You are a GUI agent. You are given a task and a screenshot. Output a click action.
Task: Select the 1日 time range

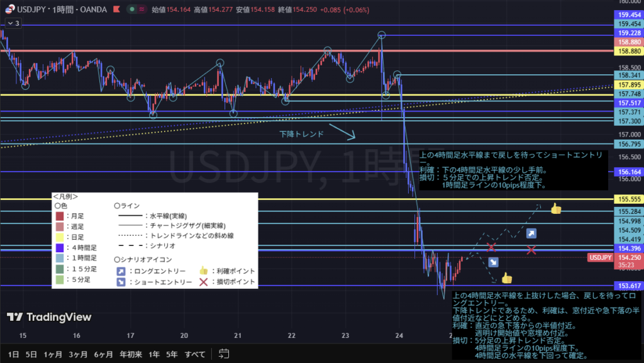(13, 354)
